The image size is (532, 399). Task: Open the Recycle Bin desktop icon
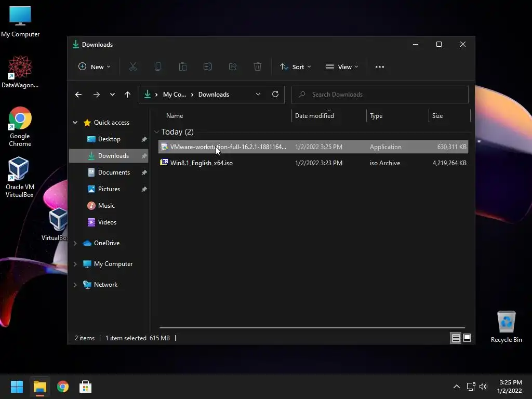pos(506,327)
